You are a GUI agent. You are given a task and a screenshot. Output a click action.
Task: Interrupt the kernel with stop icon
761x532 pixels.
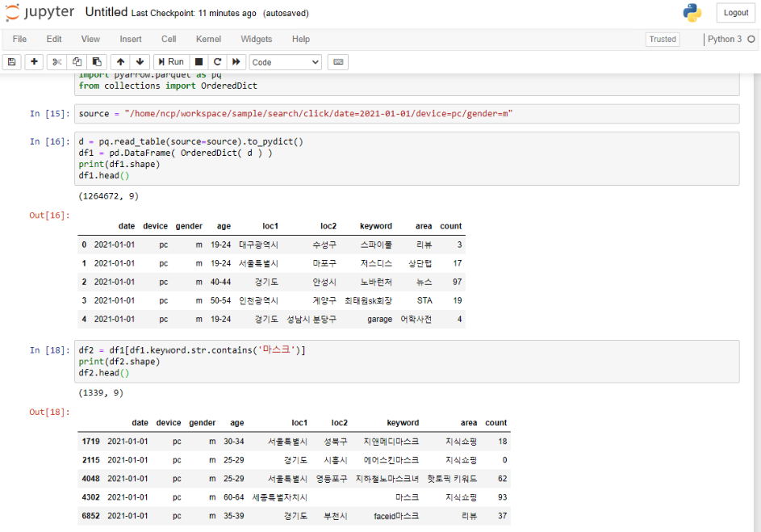(199, 62)
